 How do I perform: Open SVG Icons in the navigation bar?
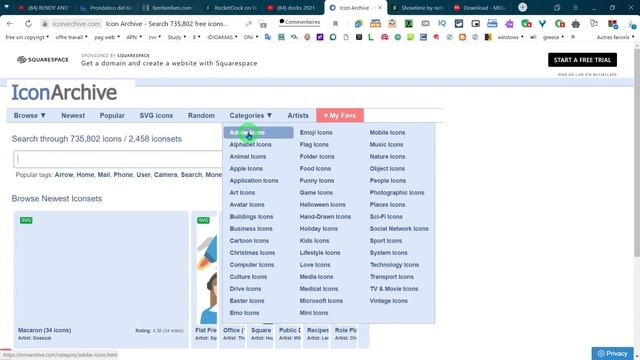[156, 116]
